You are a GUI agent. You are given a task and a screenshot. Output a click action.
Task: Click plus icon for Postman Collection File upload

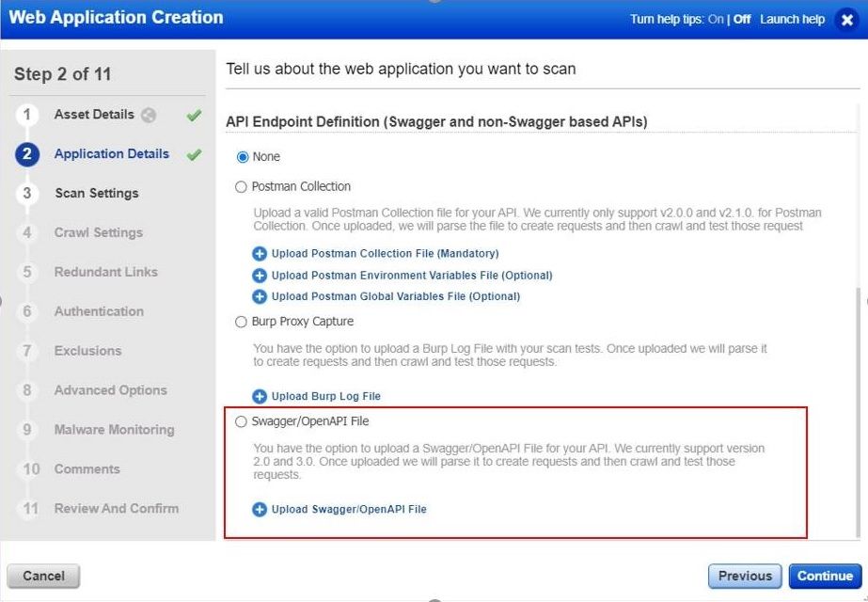click(x=259, y=254)
